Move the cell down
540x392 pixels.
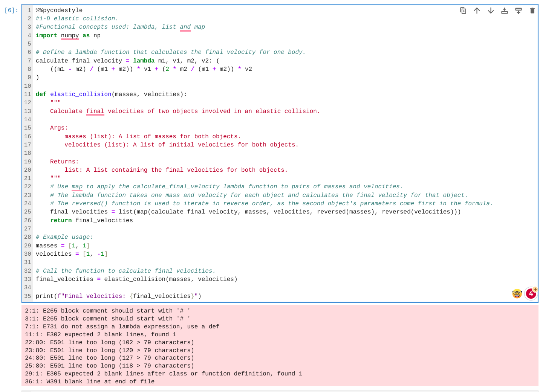pos(491,11)
